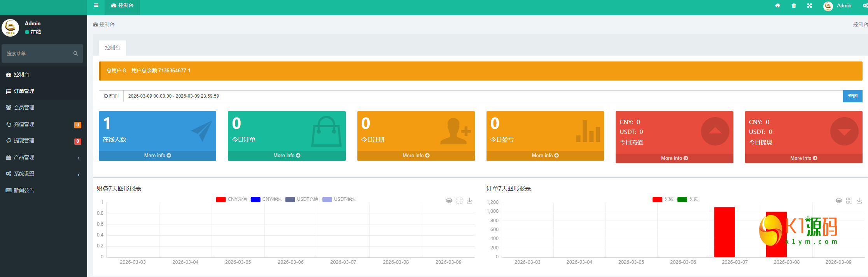This screenshot has height=277, width=868.
Task: Click the date range input field
Action: tap(483, 96)
